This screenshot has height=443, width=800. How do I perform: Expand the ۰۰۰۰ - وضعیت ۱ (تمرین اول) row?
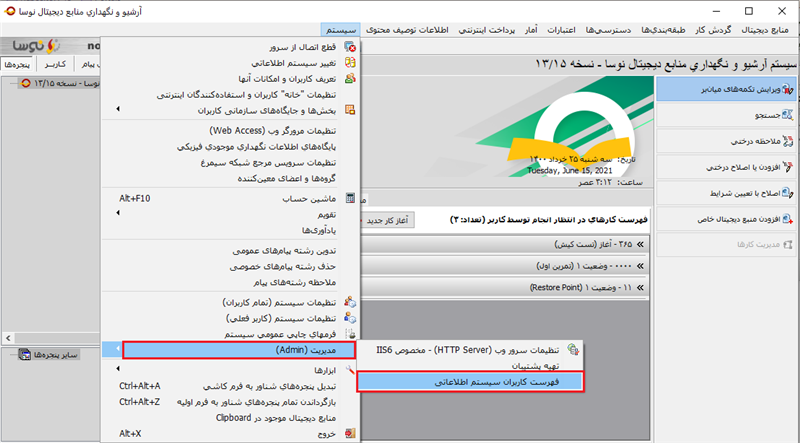pos(642,266)
